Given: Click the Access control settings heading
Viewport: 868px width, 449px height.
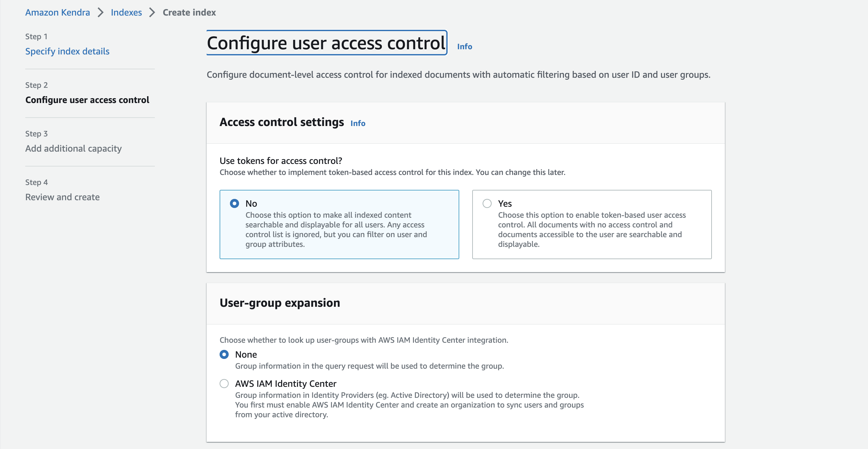Looking at the screenshot, I should [281, 122].
